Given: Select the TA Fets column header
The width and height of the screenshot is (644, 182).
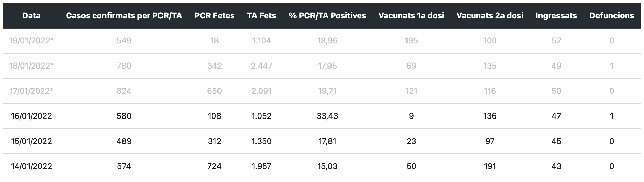Looking at the screenshot, I should pos(262,16).
